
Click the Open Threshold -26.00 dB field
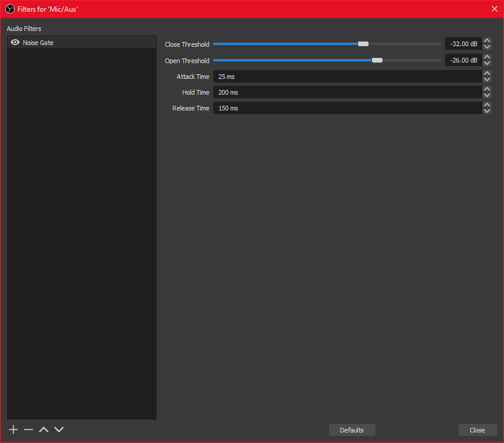coord(464,60)
